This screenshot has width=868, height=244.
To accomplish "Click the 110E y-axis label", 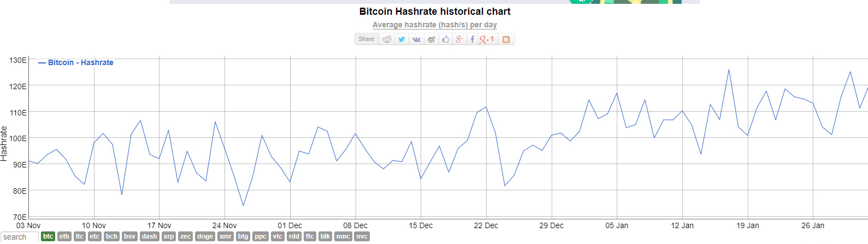I will coord(18,112).
